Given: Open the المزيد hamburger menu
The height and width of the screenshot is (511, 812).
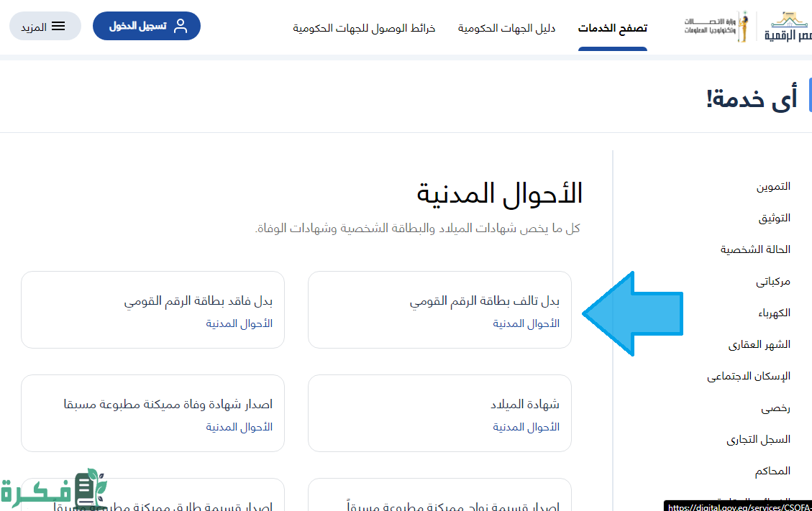Looking at the screenshot, I should [45, 27].
